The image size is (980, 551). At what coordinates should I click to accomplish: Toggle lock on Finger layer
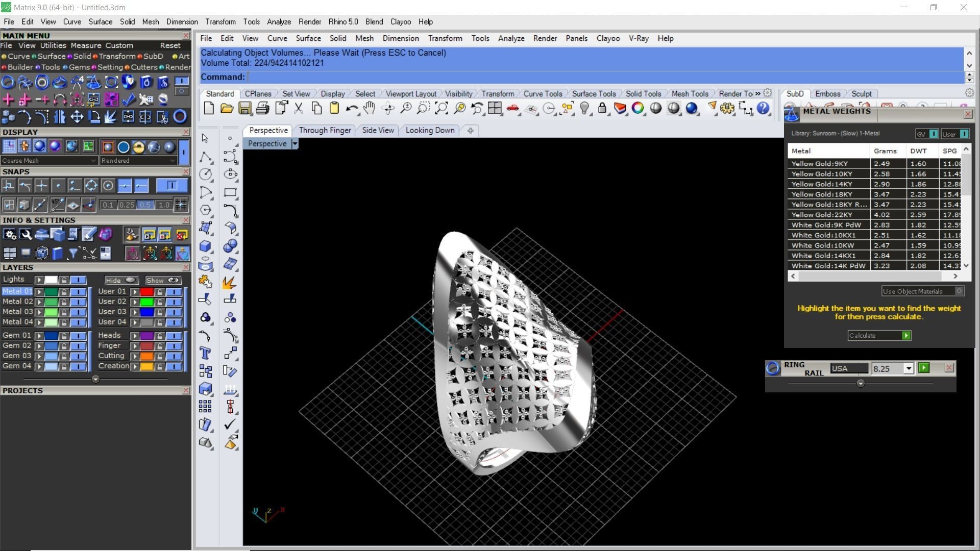coord(159,346)
